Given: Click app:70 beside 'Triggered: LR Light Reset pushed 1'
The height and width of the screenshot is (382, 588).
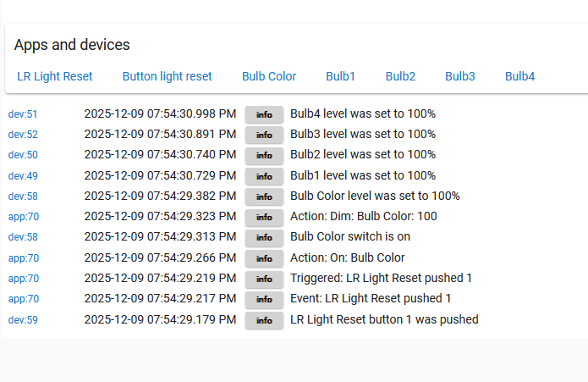Looking at the screenshot, I should [24, 279].
